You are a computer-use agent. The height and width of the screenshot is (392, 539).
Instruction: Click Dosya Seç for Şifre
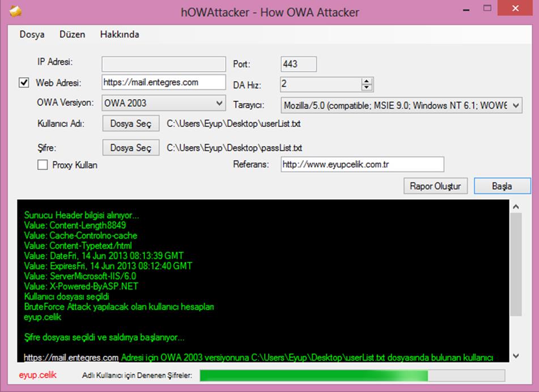[x=131, y=148]
